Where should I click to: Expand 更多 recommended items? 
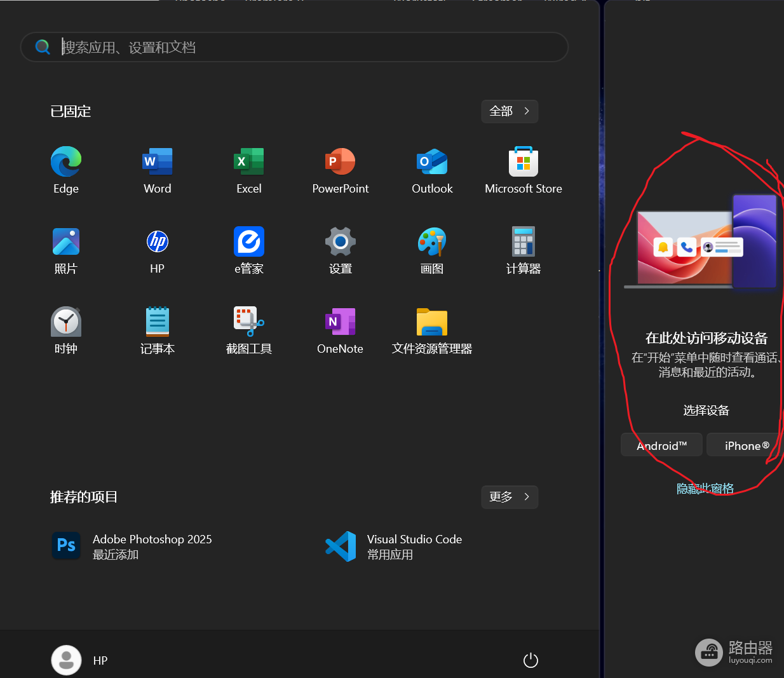(510, 497)
